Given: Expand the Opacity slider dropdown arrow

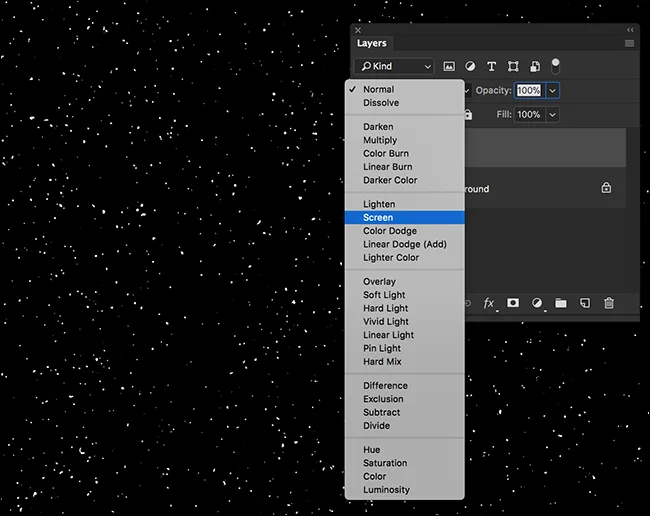Looking at the screenshot, I should point(553,91).
